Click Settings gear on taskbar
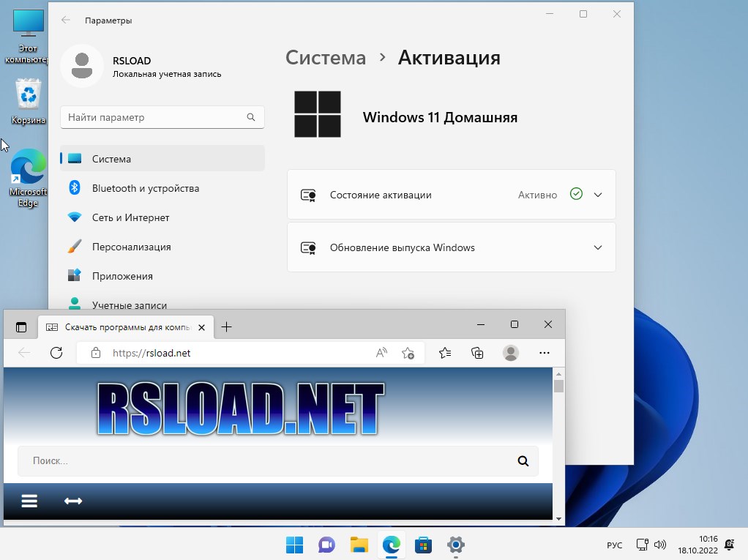 (455, 545)
